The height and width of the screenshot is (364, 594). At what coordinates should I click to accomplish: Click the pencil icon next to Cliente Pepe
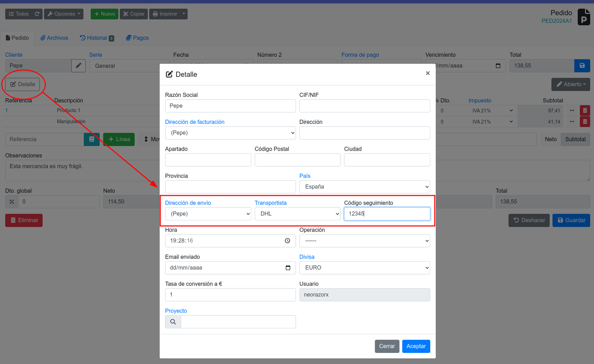pos(78,66)
